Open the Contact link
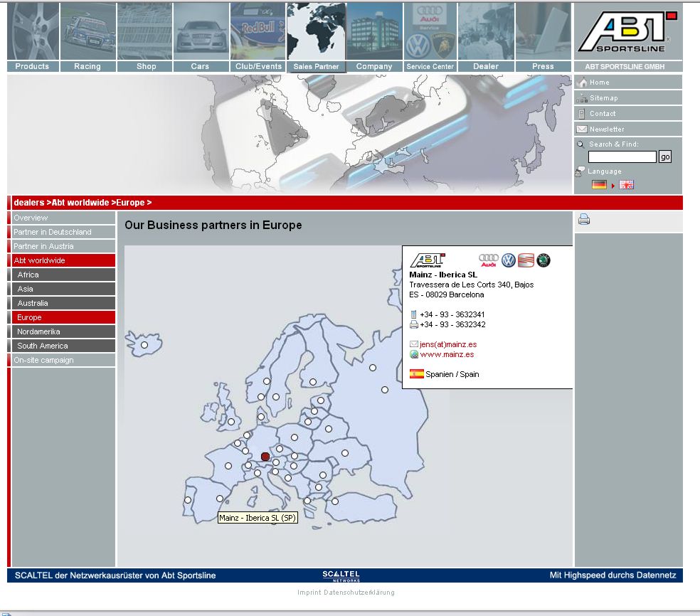Screen dimensions: 700x616 [x=603, y=113]
